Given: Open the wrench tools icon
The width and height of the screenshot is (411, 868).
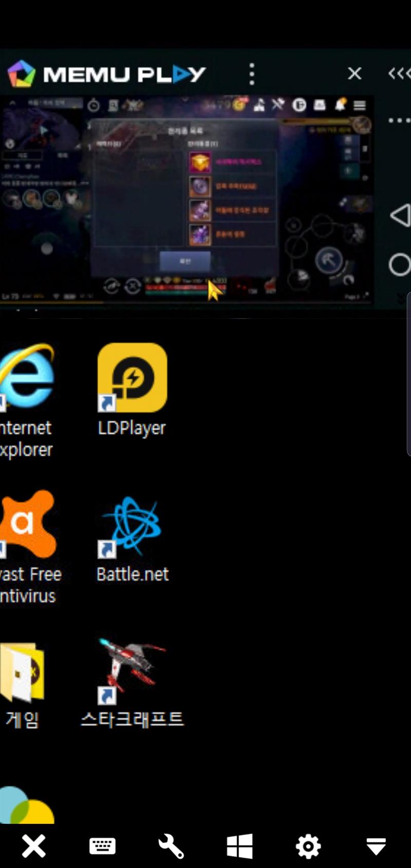Looking at the screenshot, I should [171, 846].
